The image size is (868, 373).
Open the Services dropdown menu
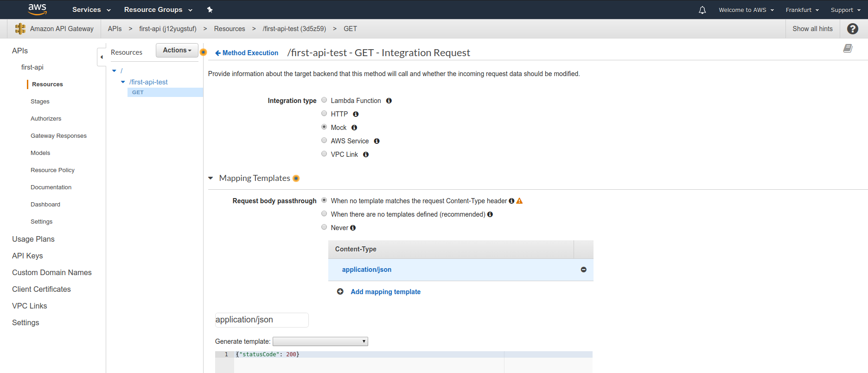(91, 10)
